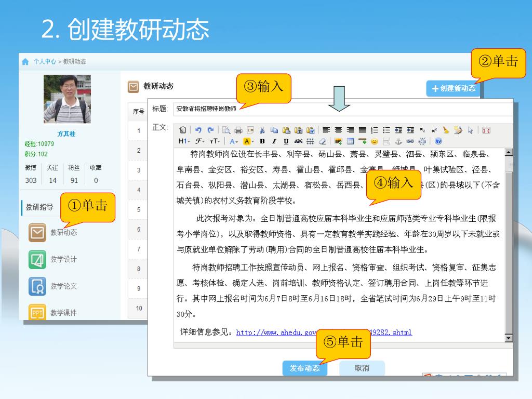532x399 pixels.
Task: Align text right in editor
Action: (x=351, y=130)
